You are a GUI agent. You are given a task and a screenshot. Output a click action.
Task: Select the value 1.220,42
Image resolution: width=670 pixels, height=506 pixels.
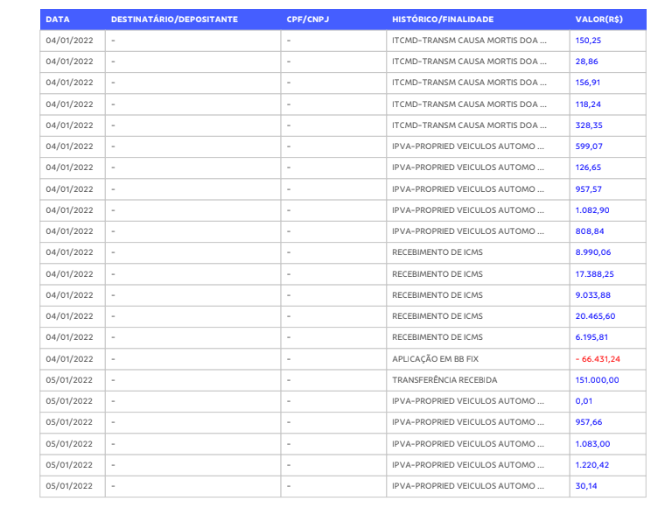pyautogui.click(x=592, y=465)
